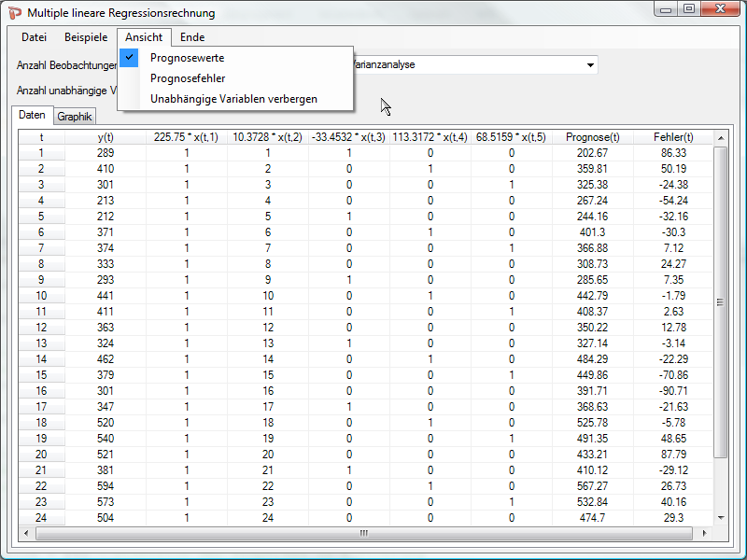Toggle the checked Prognosewerte menu option
The width and height of the screenshot is (747, 560).
pyautogui.click(x=187, y=58)
